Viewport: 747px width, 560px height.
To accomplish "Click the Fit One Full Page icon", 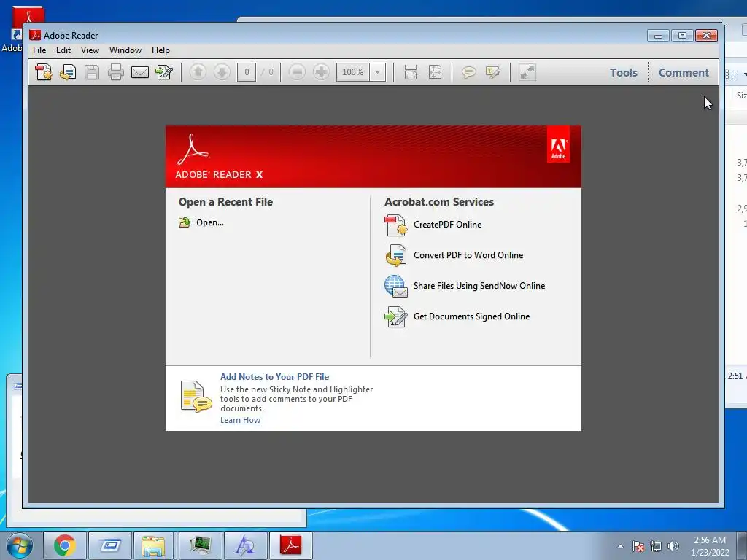I will click(435, 72).
